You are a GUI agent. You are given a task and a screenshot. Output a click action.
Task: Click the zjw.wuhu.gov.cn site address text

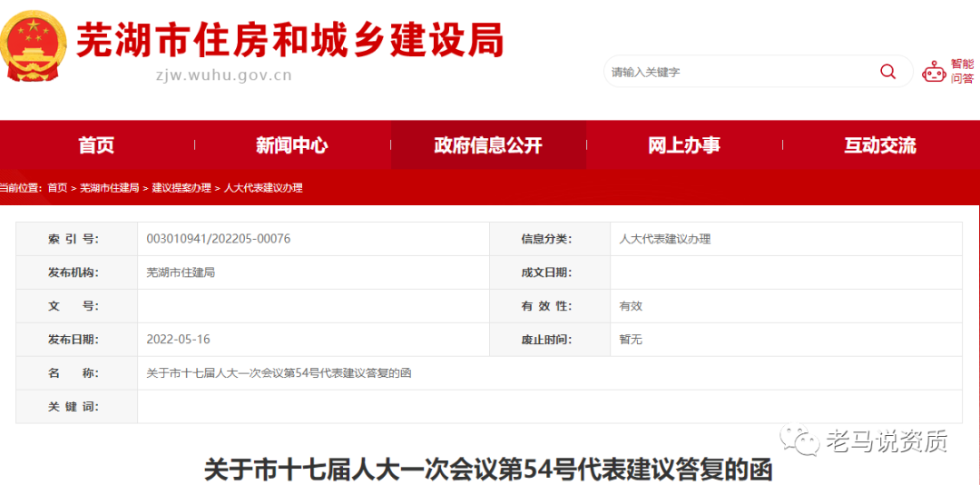[224, 75]
